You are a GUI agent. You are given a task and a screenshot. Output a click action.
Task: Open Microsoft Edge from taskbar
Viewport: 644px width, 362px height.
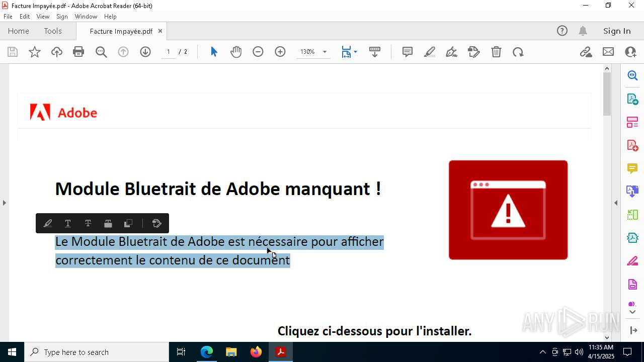click(x=207, y=352)
